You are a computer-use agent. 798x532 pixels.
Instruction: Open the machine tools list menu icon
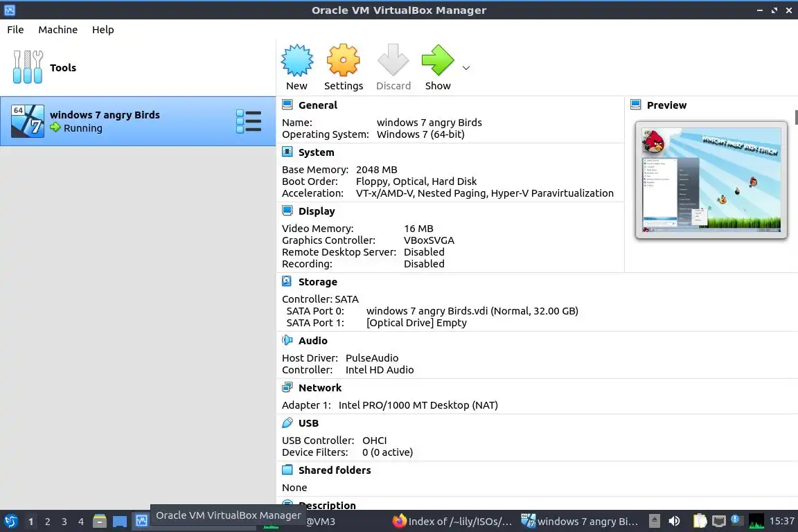[249, 122]
